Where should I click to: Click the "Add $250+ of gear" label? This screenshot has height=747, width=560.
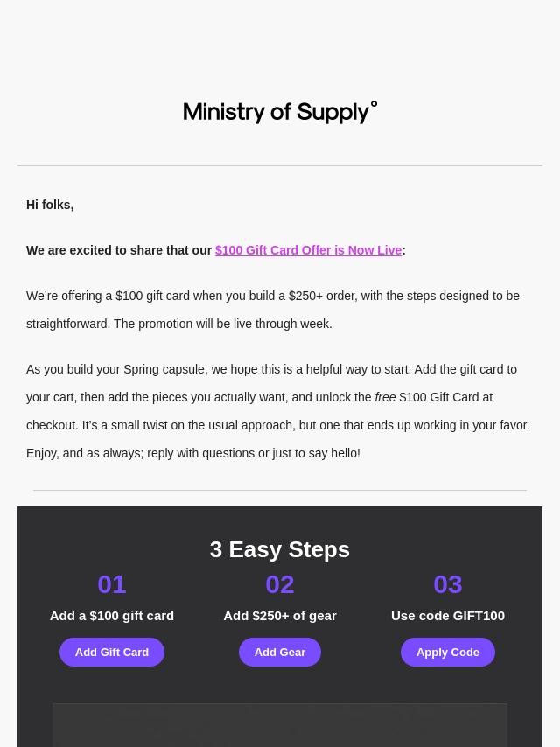click(280, 615)
